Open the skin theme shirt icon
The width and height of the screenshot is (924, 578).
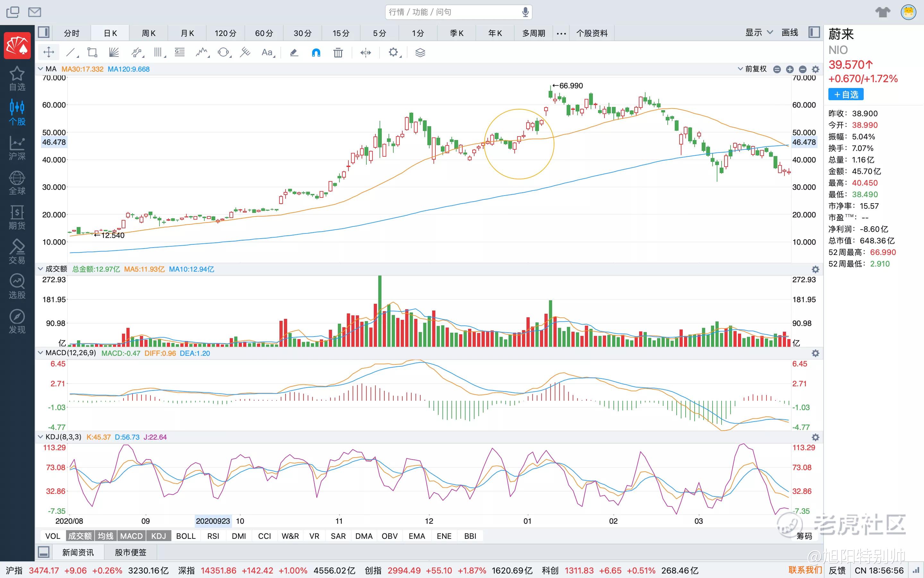[x=882, y=12]
